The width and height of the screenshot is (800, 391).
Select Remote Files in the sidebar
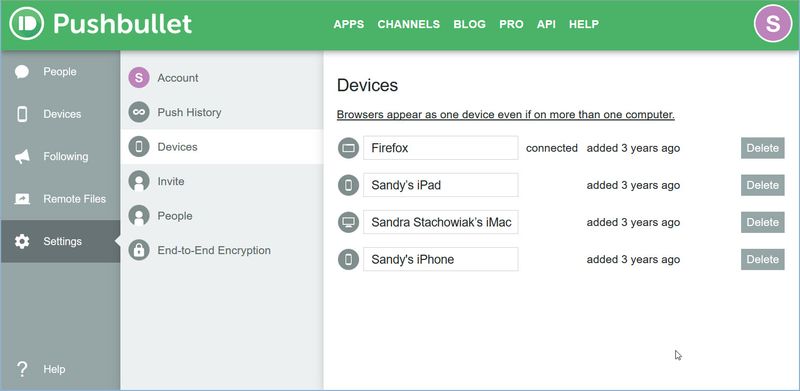(x=60, y=199)
